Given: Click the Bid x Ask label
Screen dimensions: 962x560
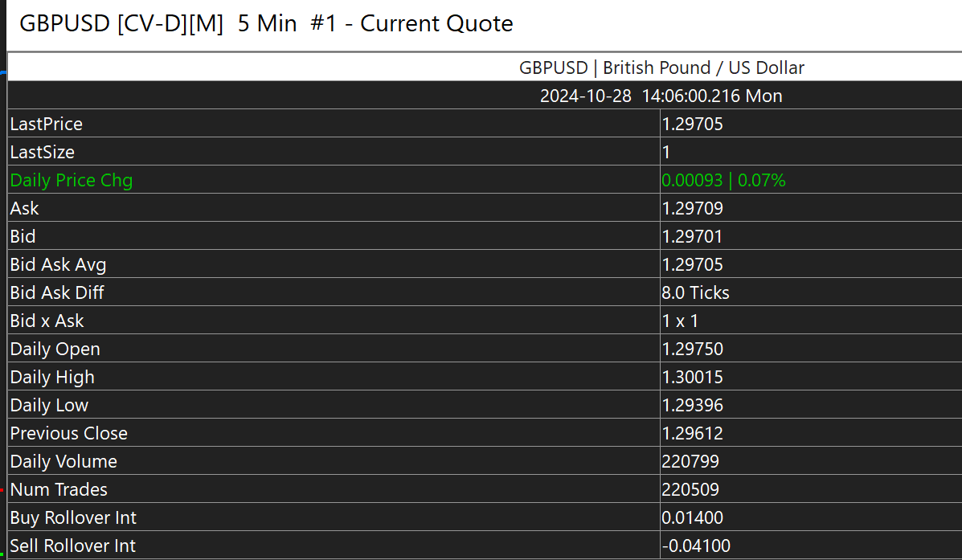Looking at the screenshot, I should pyautogui.click(x=47, y=321).
